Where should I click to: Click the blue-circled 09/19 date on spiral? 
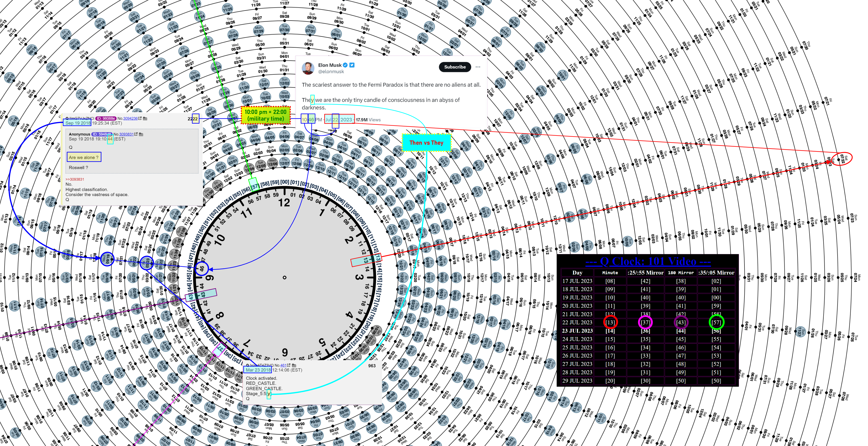point(107,259)
